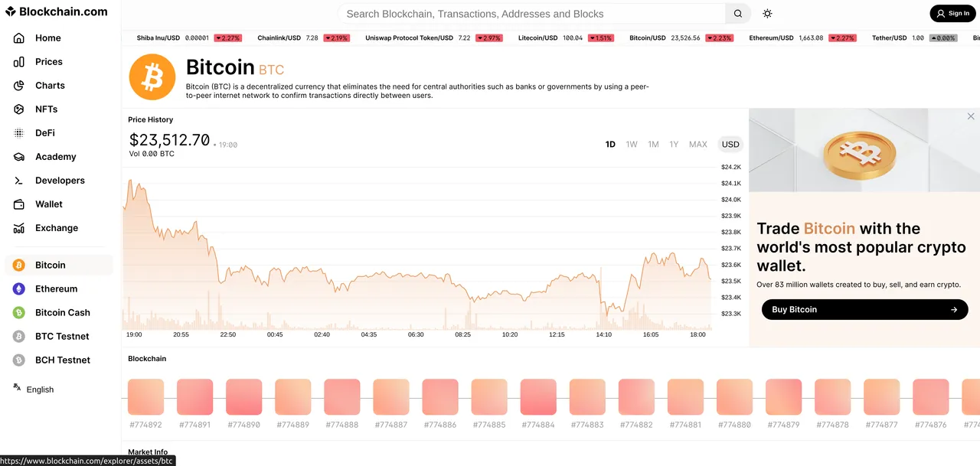Click the $23,512.70 price value
The image size is (980, 466).
tap(169, 140)
